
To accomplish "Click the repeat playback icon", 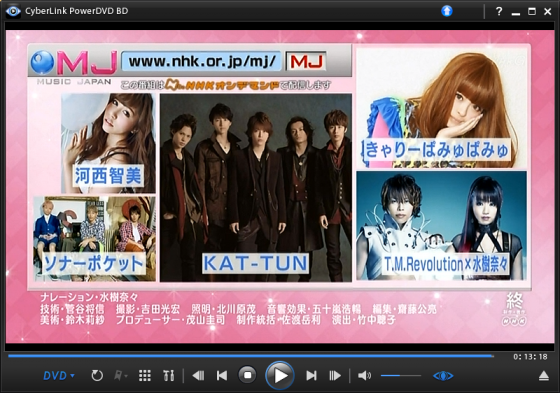I will (97, 375).
